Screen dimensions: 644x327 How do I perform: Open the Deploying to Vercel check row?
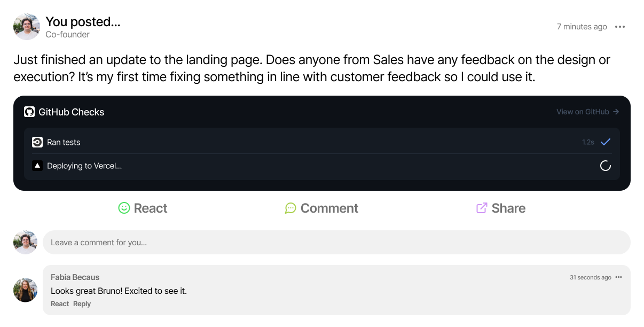click(322, 166)
